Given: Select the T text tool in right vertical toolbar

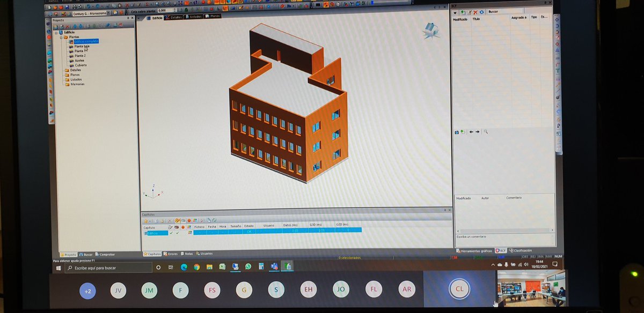Looking at the screenshot, I should tap(558, 70).
